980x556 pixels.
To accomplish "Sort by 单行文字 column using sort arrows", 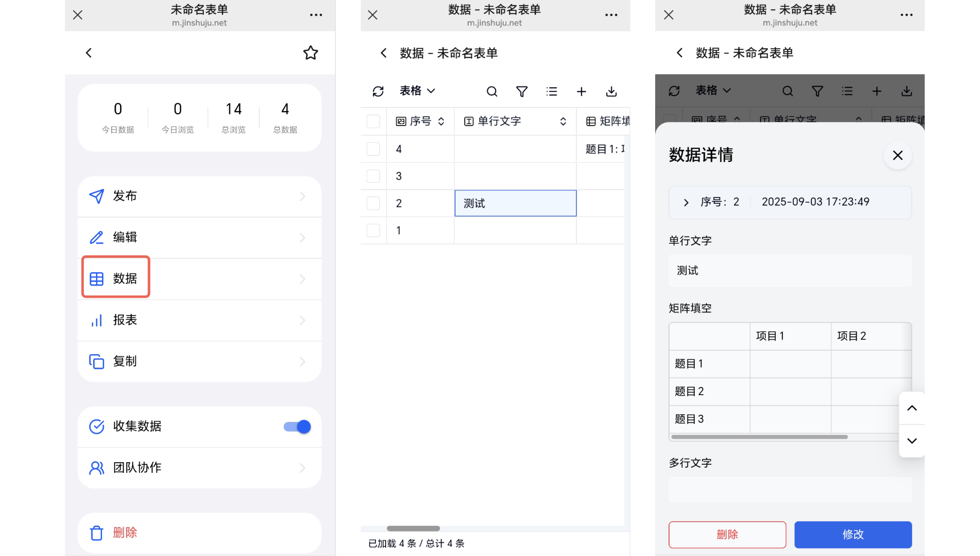I will 563,122.
